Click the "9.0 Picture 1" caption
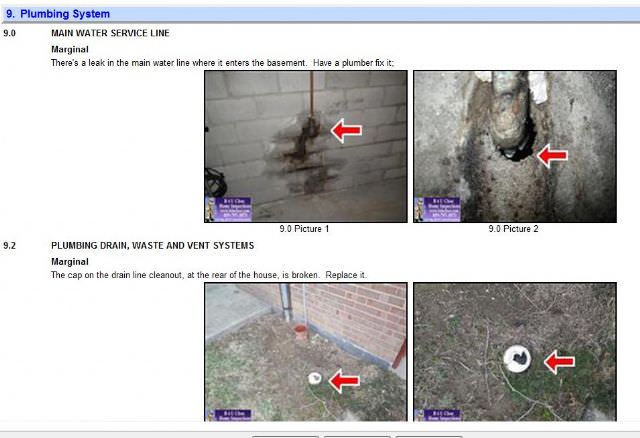Image resolution: width=640 pixels, height=438 pixels. coord(304,229)
